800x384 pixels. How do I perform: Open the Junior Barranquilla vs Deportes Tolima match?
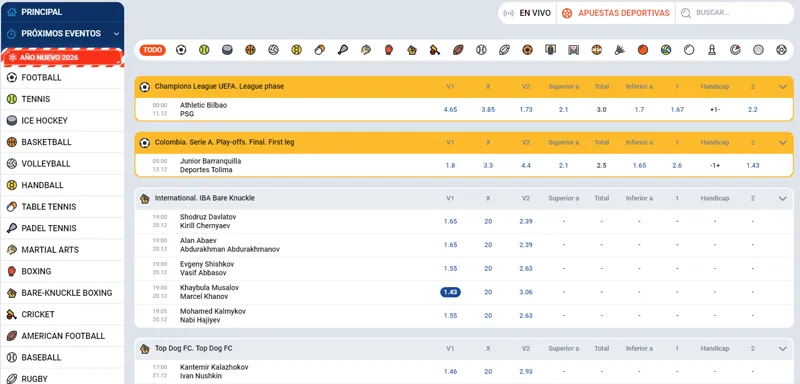click(x=210, y=166)
